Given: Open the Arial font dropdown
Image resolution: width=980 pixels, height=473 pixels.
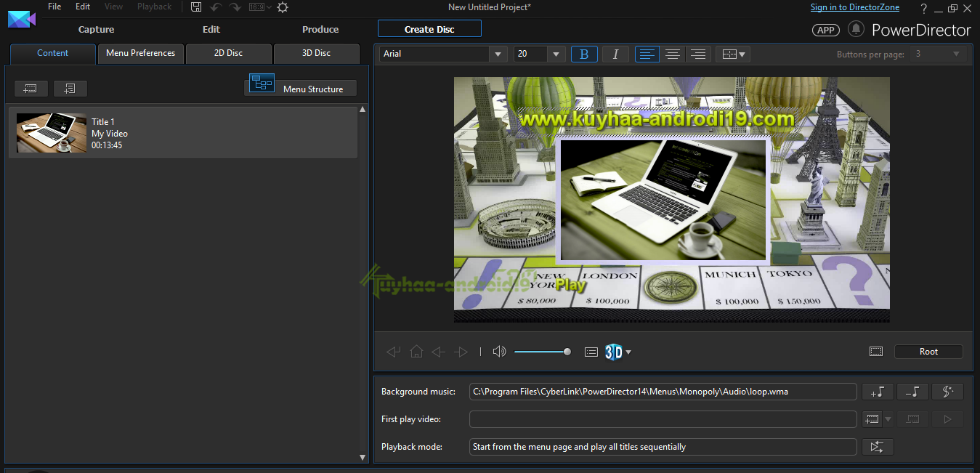Looking at the screenshot, I should (x=498, y=54).
